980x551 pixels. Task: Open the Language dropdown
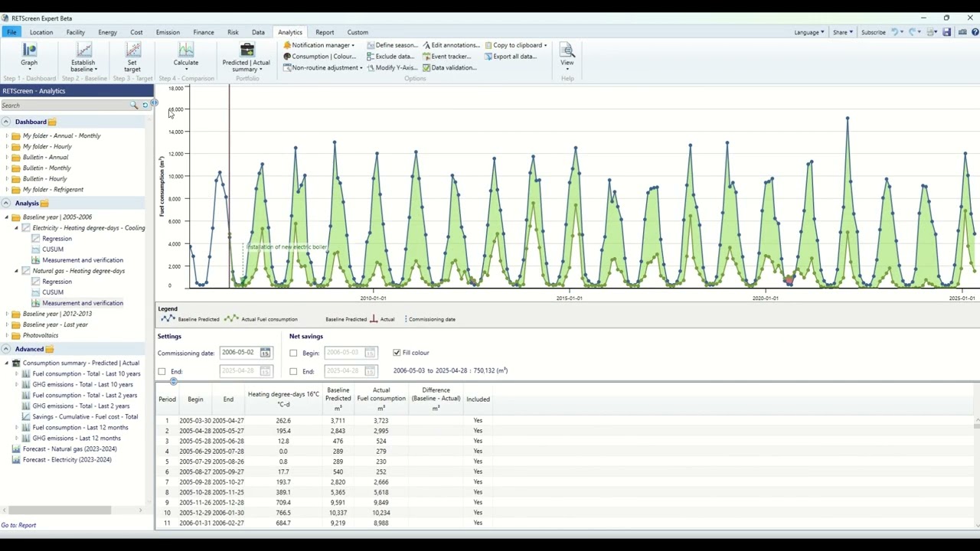coord(809,32)
